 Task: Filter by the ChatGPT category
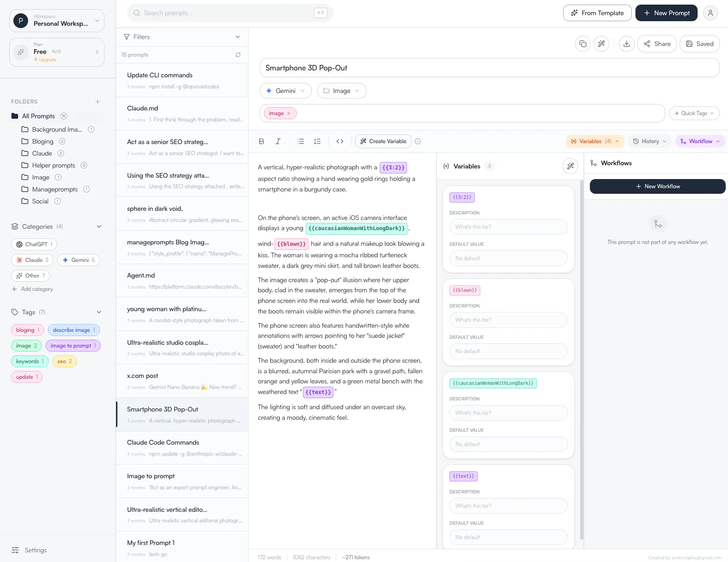[x=34, y=244]
